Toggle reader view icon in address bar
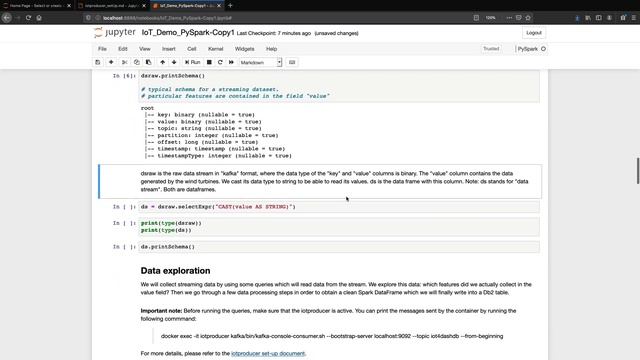The image size is (640, 360). coord(476,18)
